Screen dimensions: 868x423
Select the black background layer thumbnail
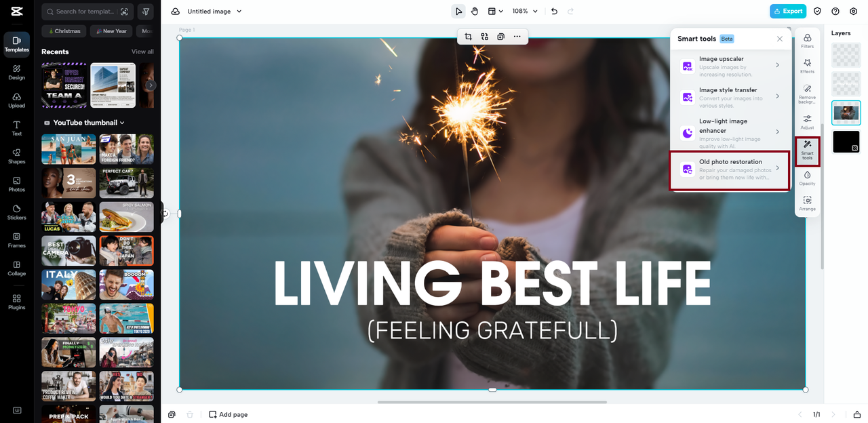846,142
